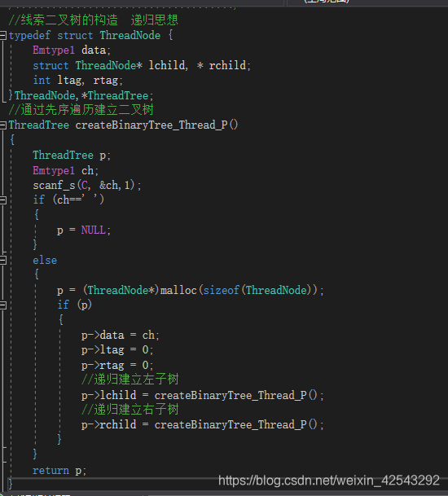Click the comment '//递归建立右子树'
This screenshot has width=448, height=496.
(x=130, y=410)
